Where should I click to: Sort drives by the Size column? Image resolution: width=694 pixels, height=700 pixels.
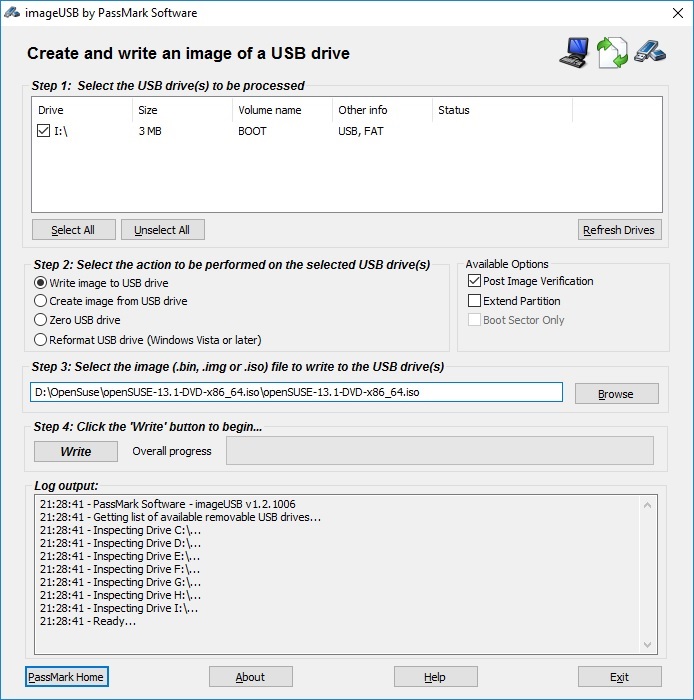click(x=182, y=110)
